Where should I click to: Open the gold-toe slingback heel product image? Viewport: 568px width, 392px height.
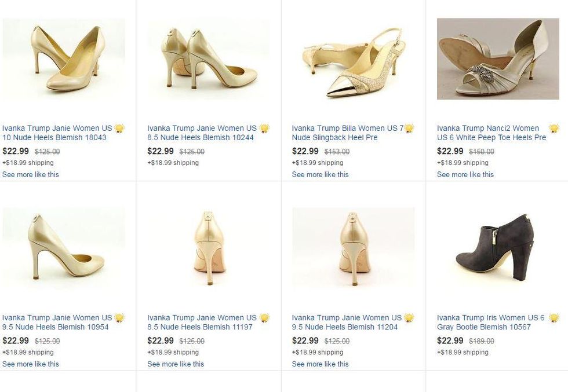[x=354, y=59]
